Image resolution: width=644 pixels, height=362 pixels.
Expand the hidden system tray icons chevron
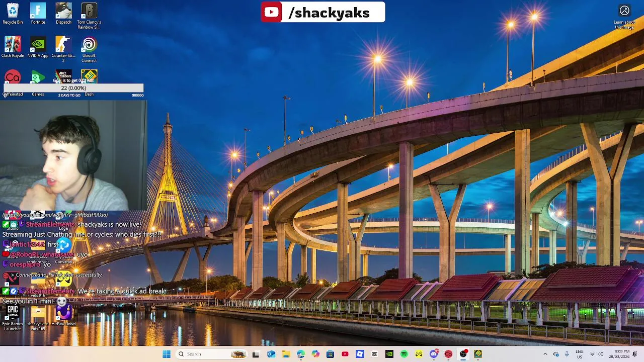pos(545,354)
